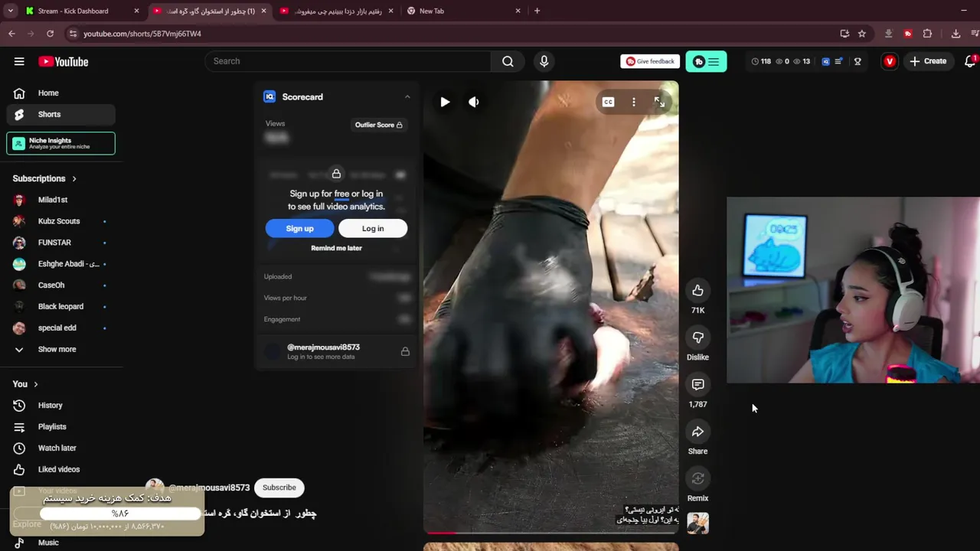Bookmark this page with the star
This screenshot has height=551, width=980.
click(x=862, y=34)
